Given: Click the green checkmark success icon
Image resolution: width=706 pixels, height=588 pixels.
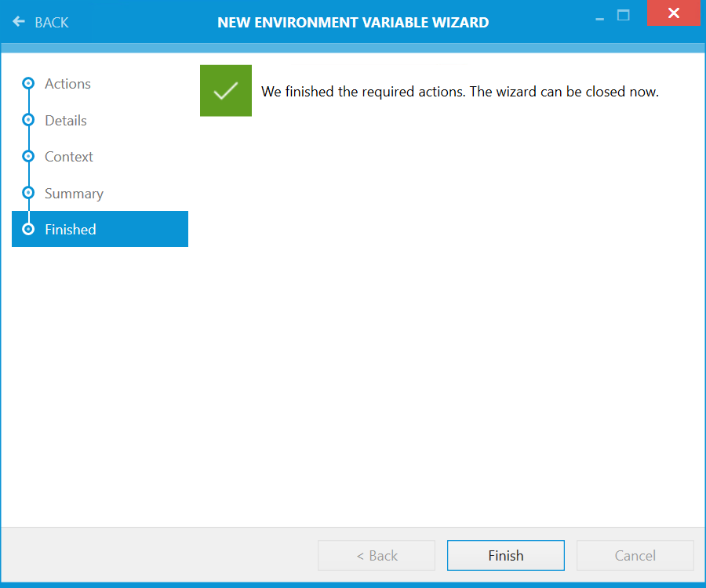Looking at the screenshot, I should 225,90.
